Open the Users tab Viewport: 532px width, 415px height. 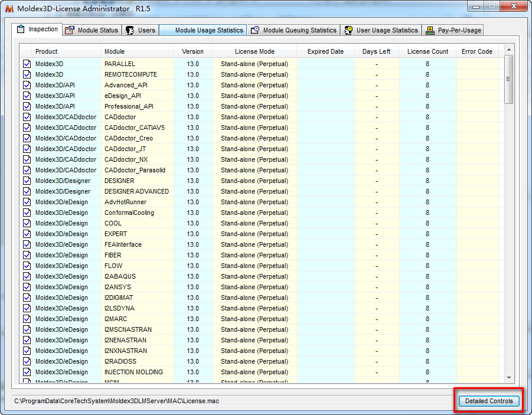tap(141, 30)
